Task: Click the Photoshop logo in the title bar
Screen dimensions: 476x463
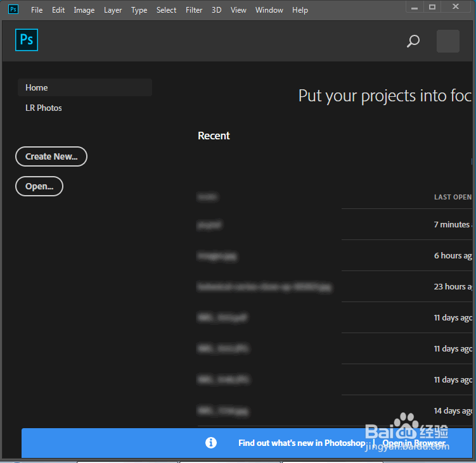Action: [x=13, y=10]
